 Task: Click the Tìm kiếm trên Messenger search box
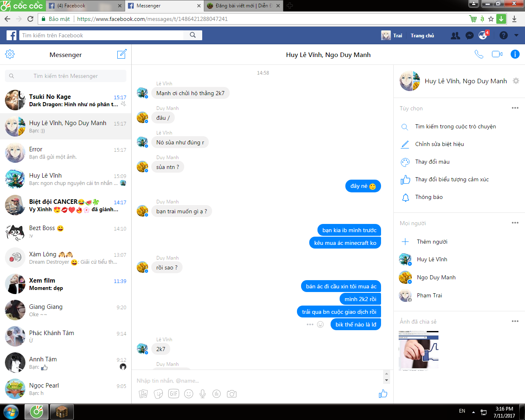(66, 76)
